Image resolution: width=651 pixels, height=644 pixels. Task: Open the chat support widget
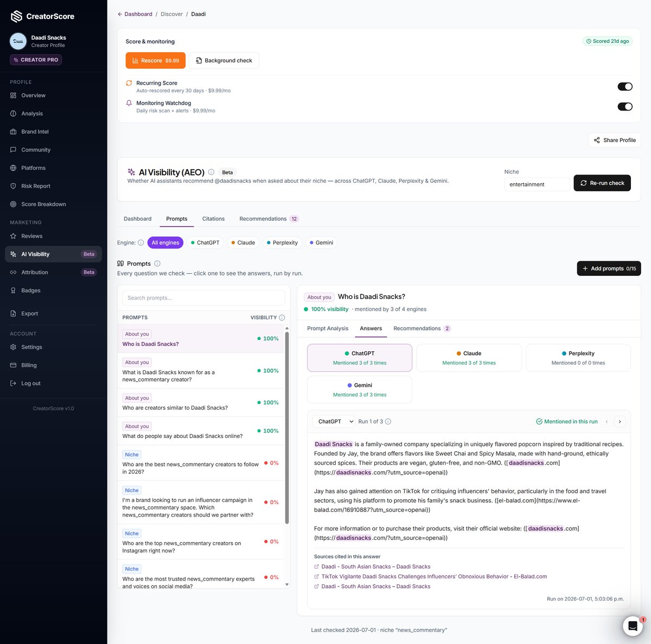pyautogui.click(x=633, y=626)
